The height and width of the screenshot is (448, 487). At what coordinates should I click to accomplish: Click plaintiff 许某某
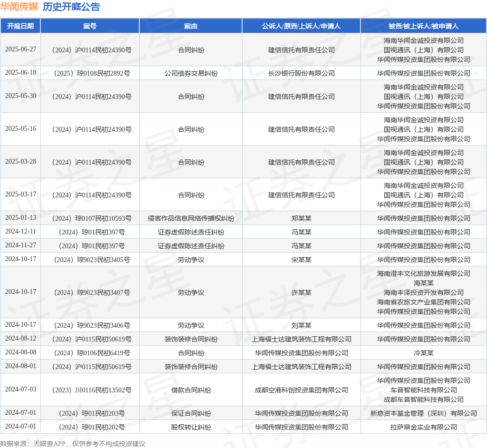click(301, 292)
